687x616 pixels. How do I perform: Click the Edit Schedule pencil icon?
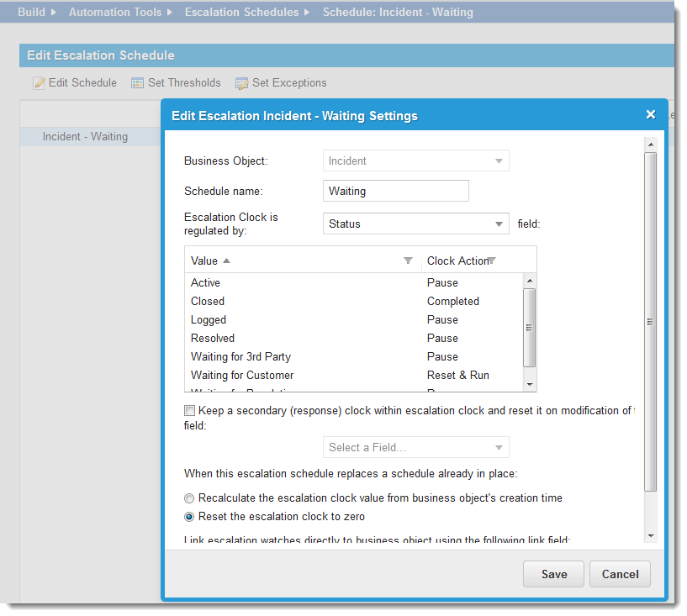[39, 83]
